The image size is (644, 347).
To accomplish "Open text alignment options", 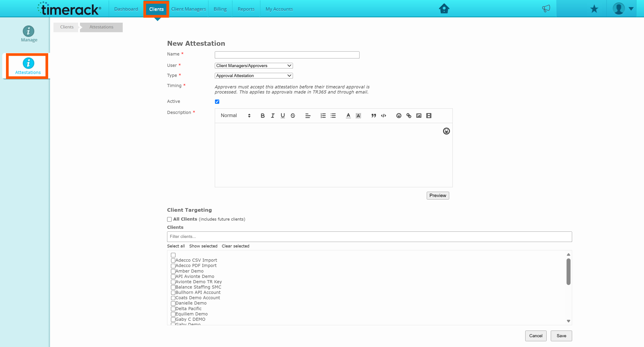I will tap(308, 116).
